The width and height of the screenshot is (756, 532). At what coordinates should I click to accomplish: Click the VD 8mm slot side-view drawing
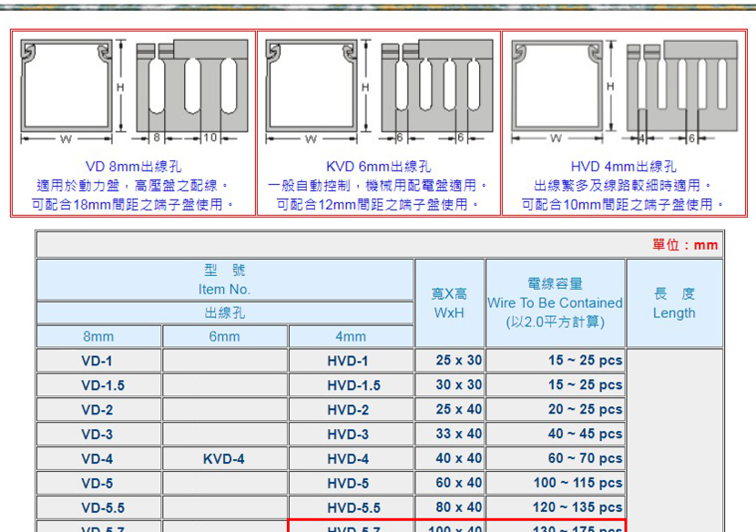pos(191,87)
